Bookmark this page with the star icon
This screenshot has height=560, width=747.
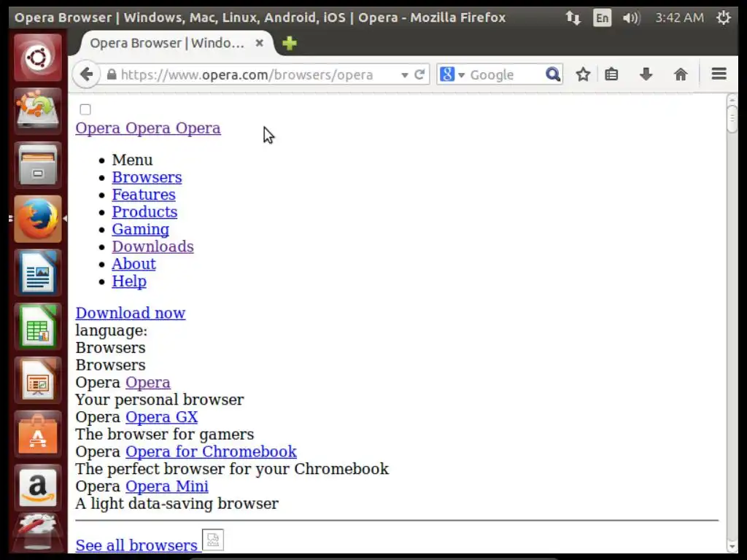click(x=583, y=74)
